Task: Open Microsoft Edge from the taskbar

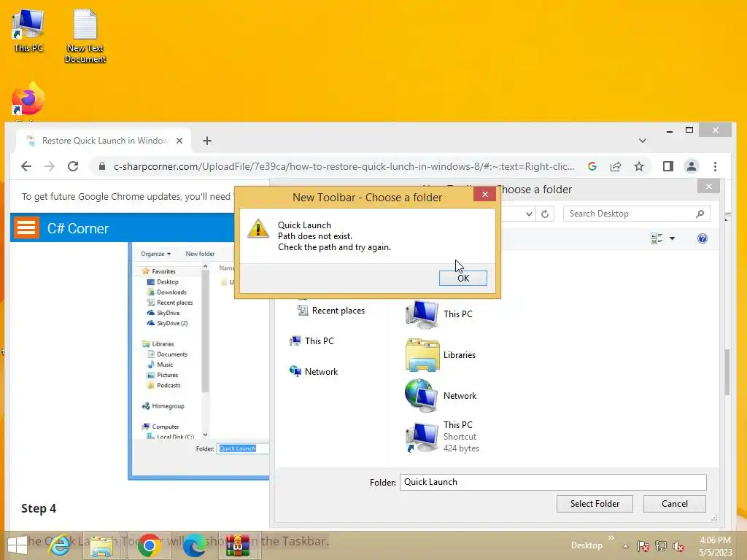Action: [194, 545]
